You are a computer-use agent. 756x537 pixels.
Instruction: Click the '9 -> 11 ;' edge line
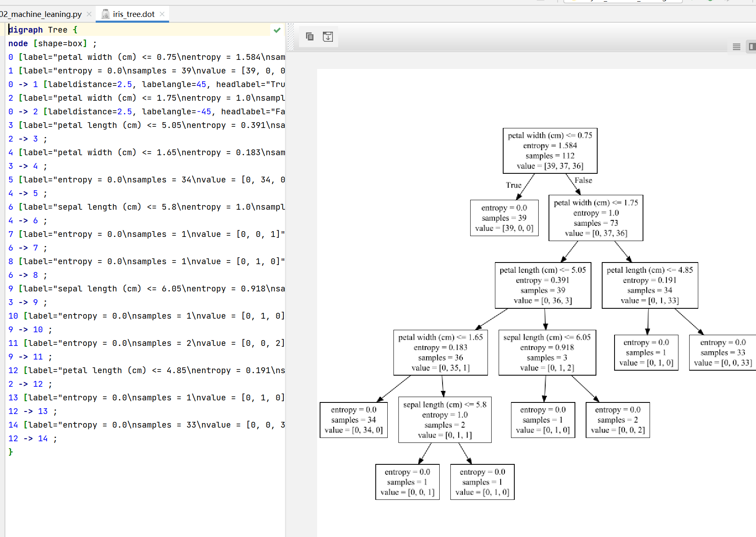coord(30,357)
